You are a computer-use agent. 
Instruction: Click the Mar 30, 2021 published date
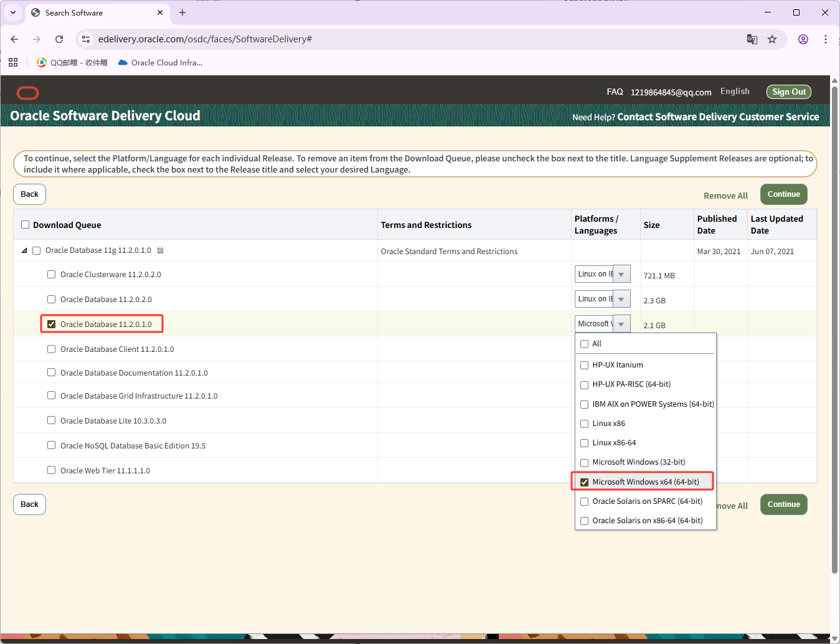coord(719,251)
